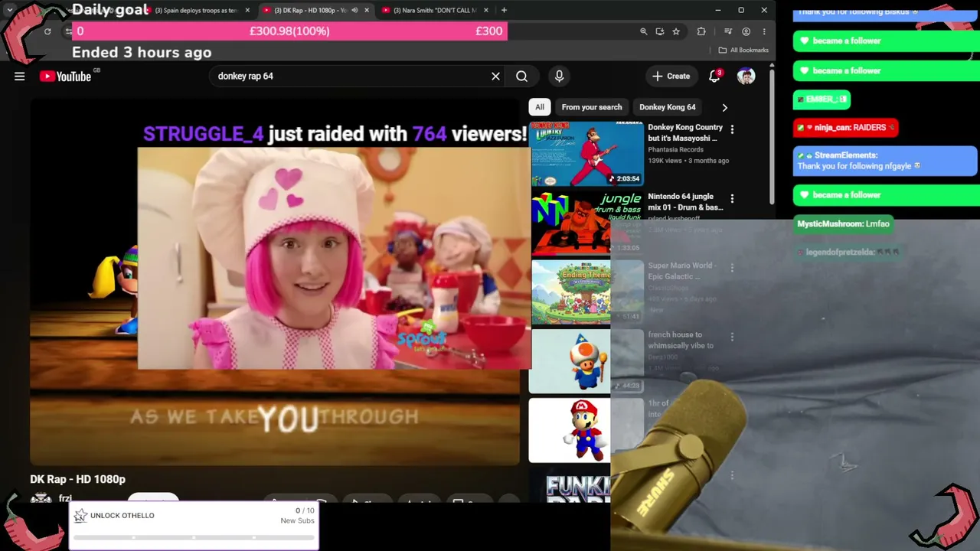
Task: Start voice search with the microphone
Action: (x=559, y=76)
